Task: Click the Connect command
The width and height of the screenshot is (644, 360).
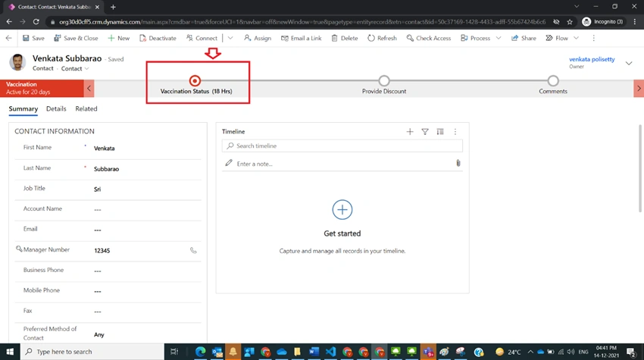Action: coord(202,38)
